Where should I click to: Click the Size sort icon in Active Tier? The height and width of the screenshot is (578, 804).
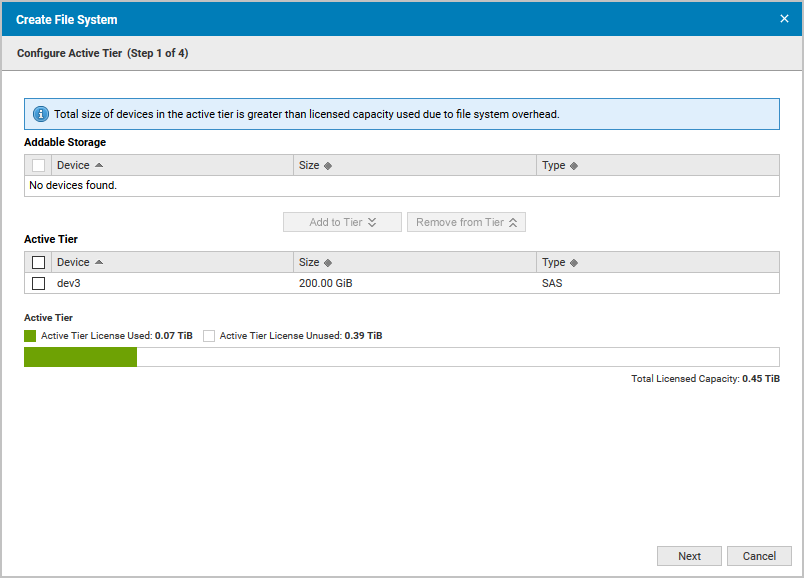pyautogui.click(x=330, y=261)
